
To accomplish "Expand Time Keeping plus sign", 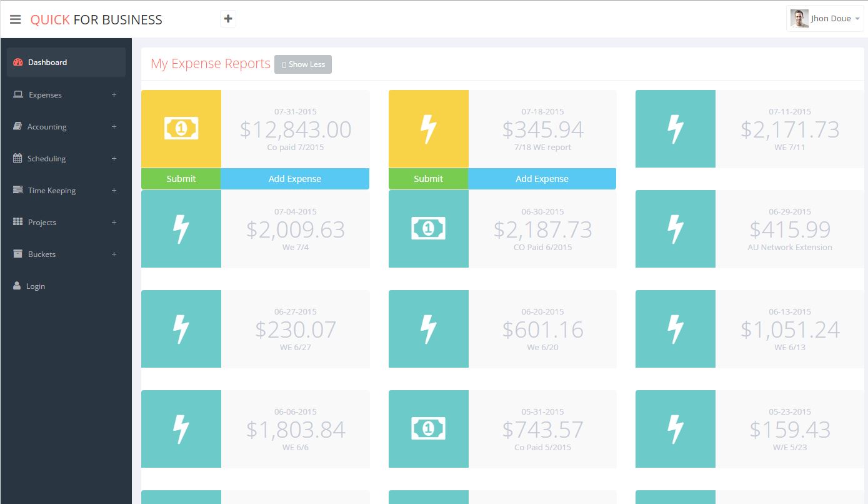I will [114, 191].
